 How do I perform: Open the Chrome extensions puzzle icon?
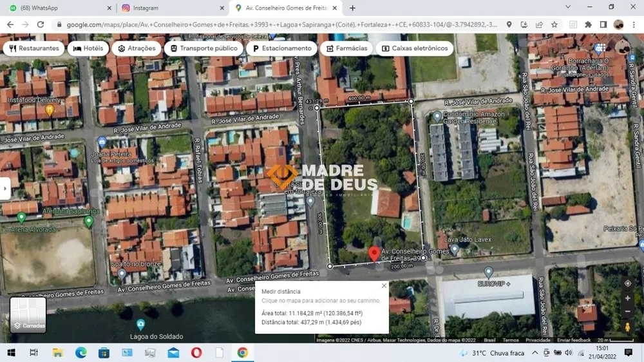coord(588,24)
